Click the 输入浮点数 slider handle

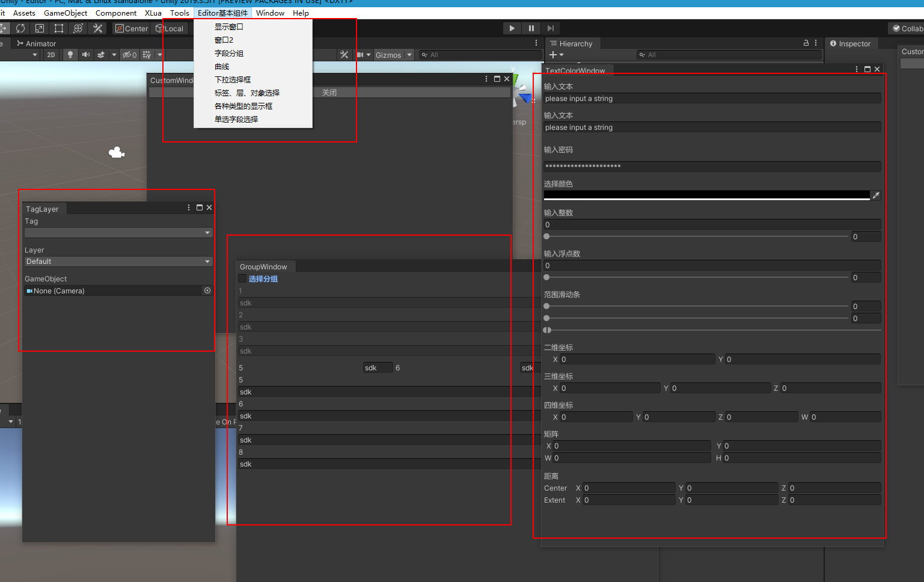pos(546,277)
